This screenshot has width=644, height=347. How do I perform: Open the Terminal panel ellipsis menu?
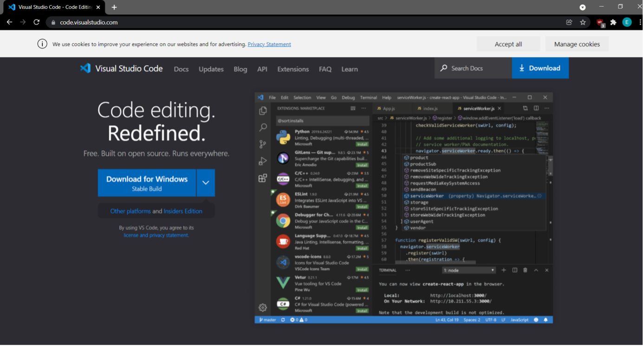[x=408, y=270]
